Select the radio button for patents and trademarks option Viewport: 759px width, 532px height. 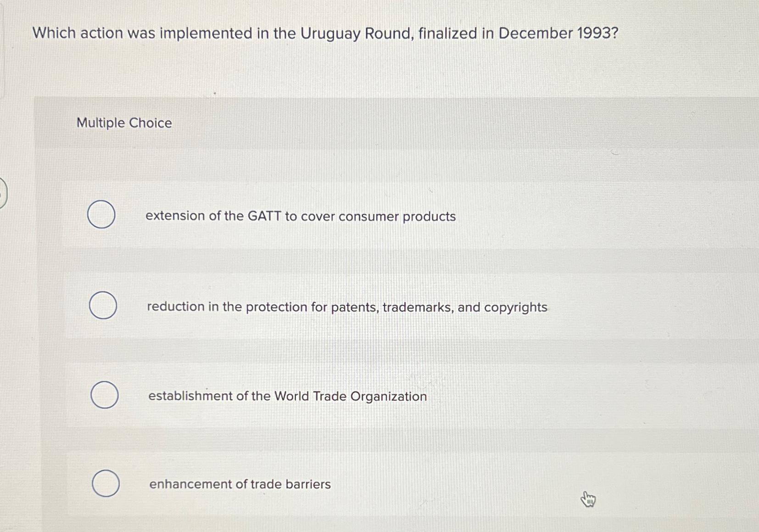tap(103, 306)
